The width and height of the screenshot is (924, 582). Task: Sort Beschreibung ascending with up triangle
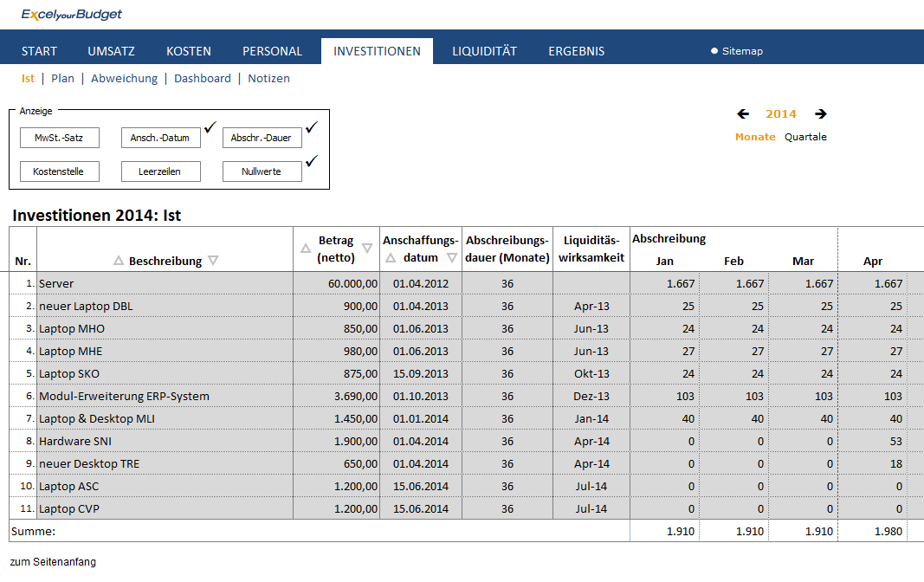point(119,261)
